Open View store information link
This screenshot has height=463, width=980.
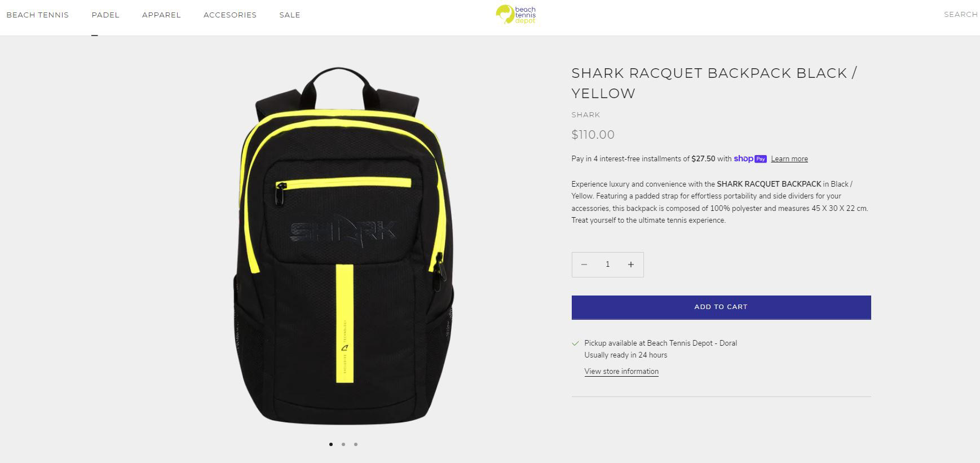[x=621, y=371]
